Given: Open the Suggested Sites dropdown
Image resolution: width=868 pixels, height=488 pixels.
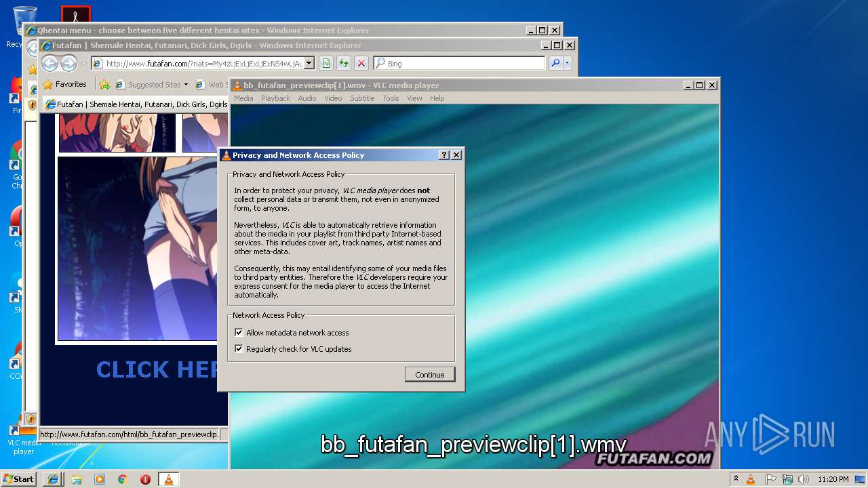Looking at the screenshot, I should (152, 85).
